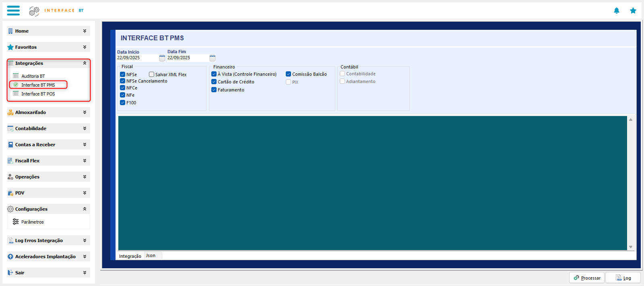644x286 pixels.
Task: Open the hamburger menu icon
Action: (13, 10)
